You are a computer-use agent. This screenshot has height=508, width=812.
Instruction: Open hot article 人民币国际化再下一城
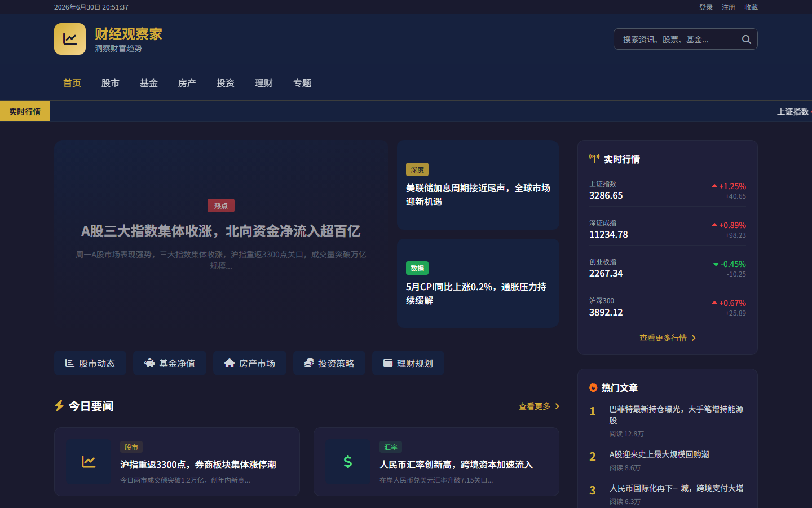[668, 494]
